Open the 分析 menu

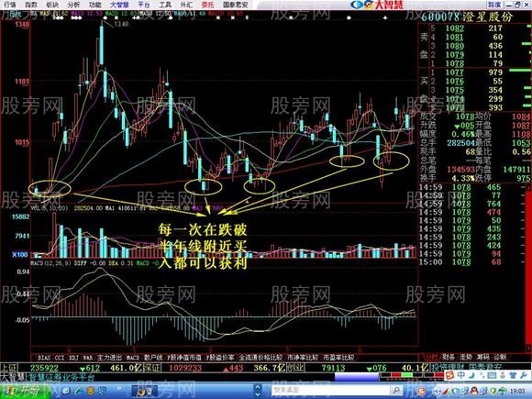pos(73,5)
